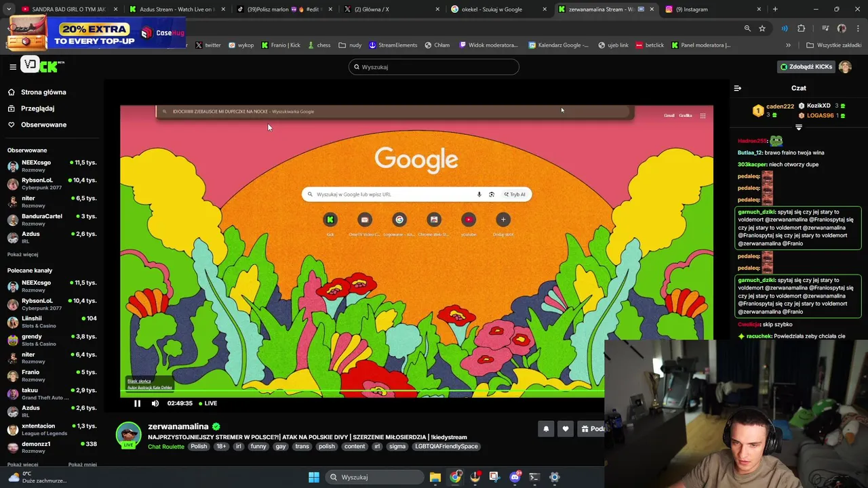The image size is (868, 488).
Task: Open bookmarks overflow chevron
Action: [x=788, y=45]
